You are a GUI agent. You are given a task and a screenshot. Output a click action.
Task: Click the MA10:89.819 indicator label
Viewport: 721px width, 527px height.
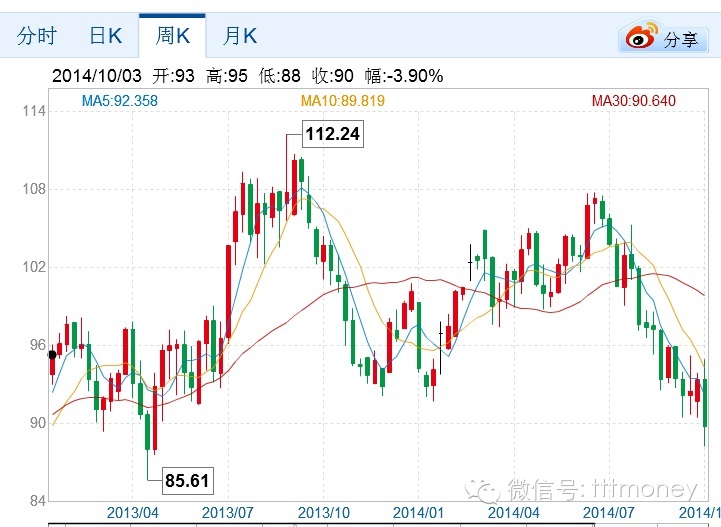coord(343,101)
